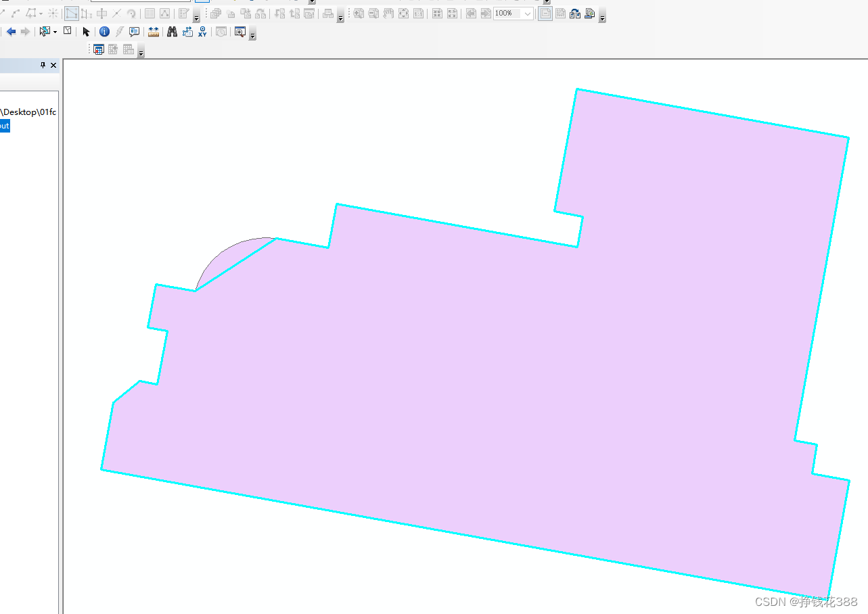Open the zoom percentage dropdown
Viewport: 868px width, 614px height.
pos(527,14)
